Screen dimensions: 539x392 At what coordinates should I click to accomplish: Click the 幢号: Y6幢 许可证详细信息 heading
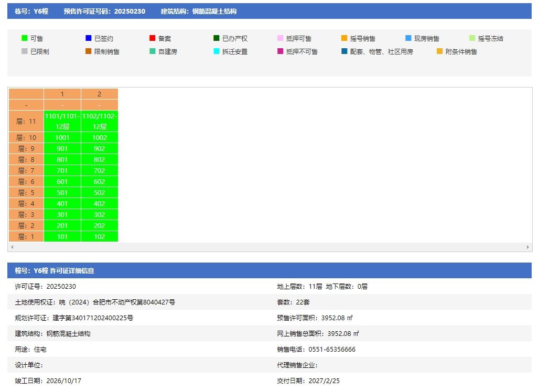(x=55, y=271)
